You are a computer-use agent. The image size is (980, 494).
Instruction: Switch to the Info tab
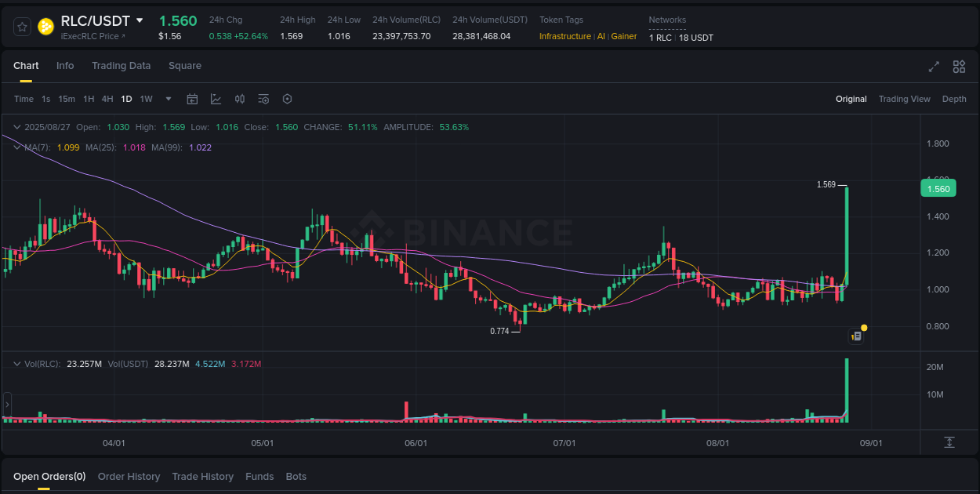coord(65,66)
